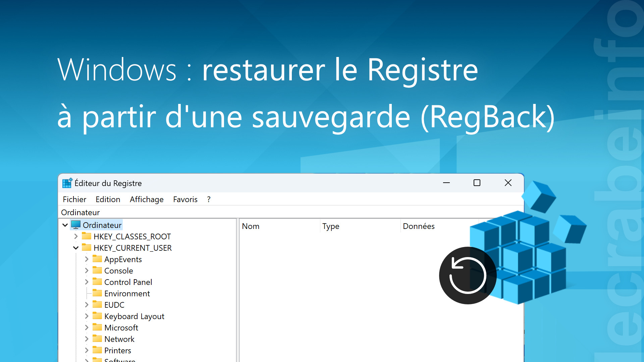Click the Network folder icon
644x362 pixels.
click(97, 339)
